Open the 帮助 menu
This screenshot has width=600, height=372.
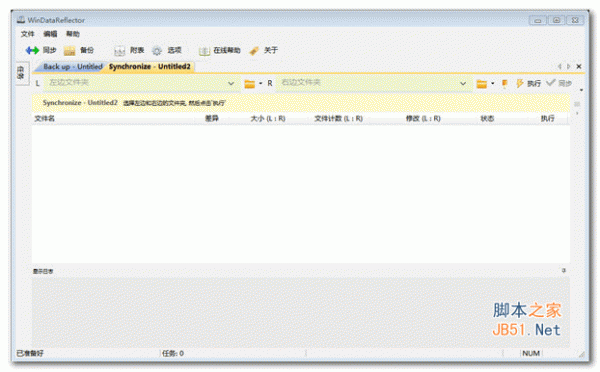coord(73,34)
